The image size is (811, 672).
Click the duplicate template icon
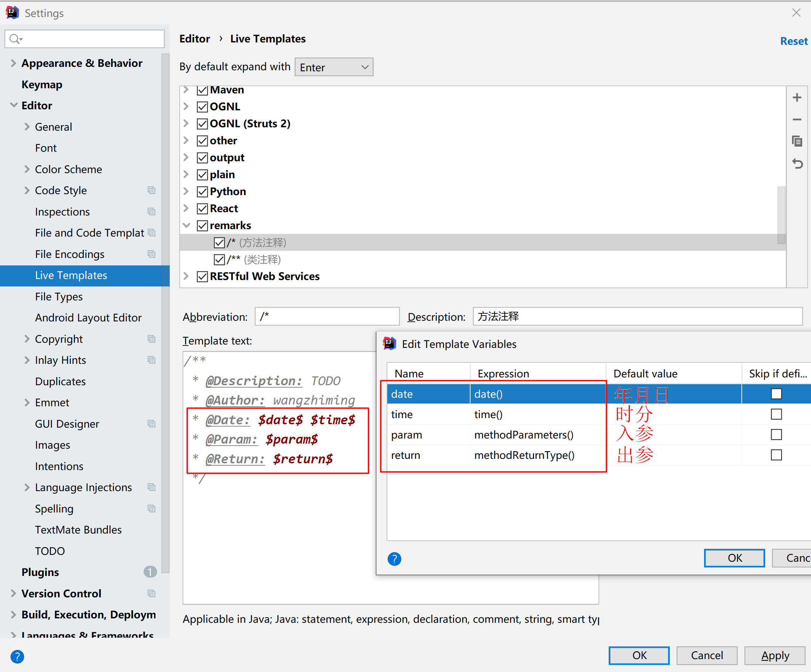[x=797, y=141]
